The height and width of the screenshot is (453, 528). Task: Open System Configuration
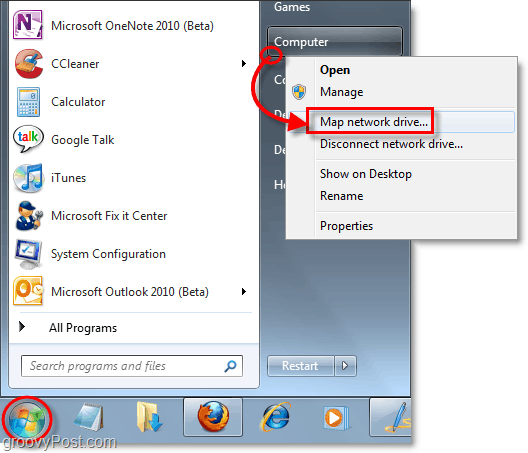pos(131,254)
